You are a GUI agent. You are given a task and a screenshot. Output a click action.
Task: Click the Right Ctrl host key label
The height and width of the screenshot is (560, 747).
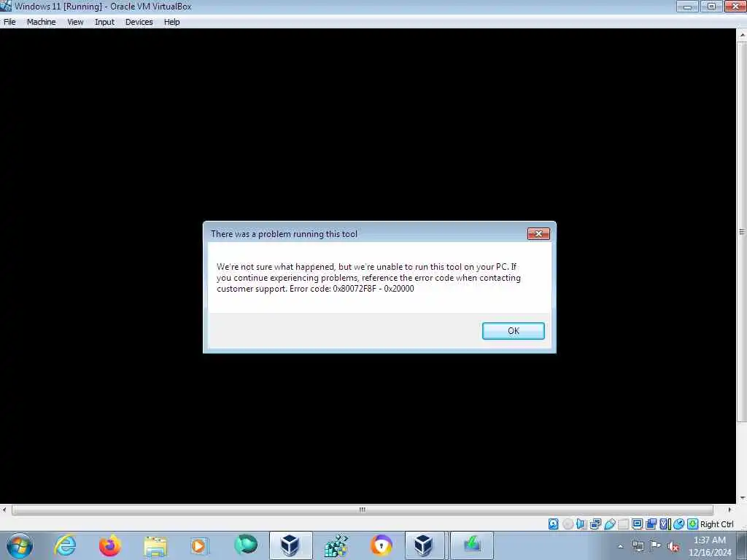716,524
